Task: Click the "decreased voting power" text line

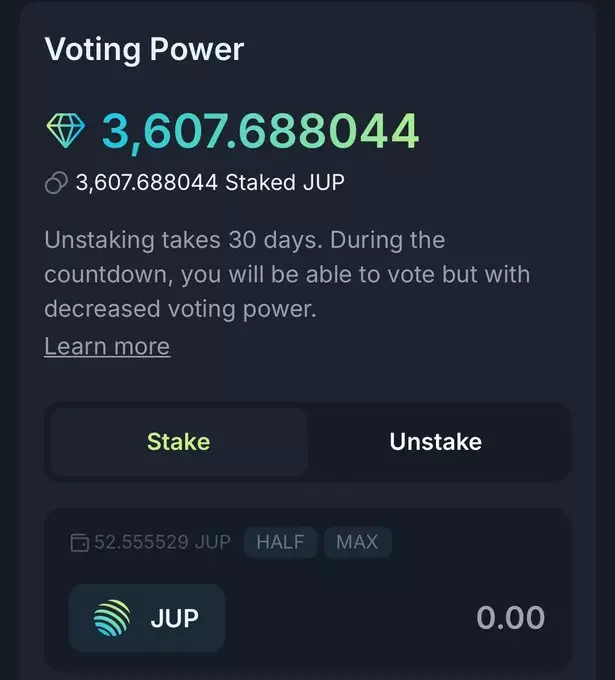Action: (x=180, y=310)
